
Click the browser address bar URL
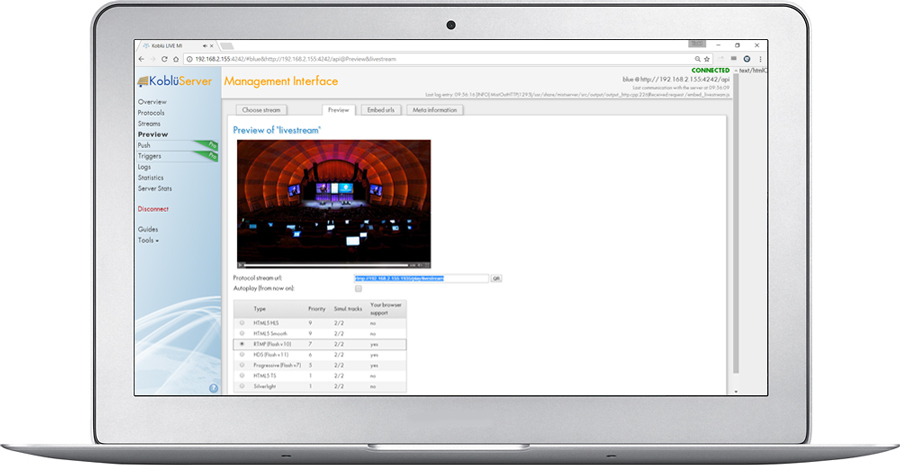click(296, 59)
